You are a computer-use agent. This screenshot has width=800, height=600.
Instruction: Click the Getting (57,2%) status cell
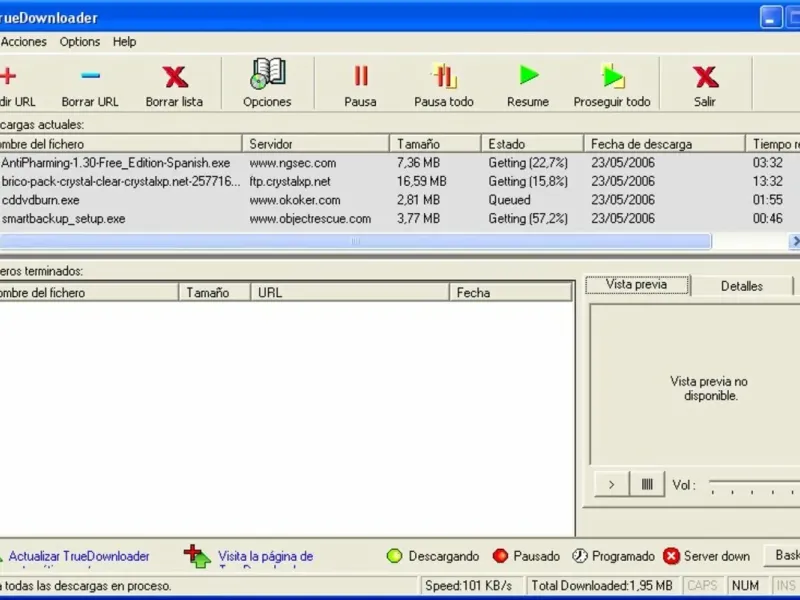(528, 219)
